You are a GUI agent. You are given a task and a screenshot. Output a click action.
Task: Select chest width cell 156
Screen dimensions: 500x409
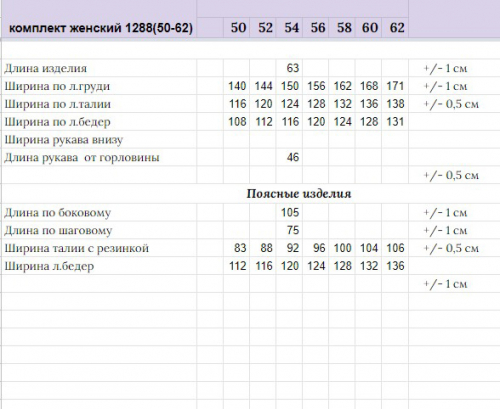[315, 86]
